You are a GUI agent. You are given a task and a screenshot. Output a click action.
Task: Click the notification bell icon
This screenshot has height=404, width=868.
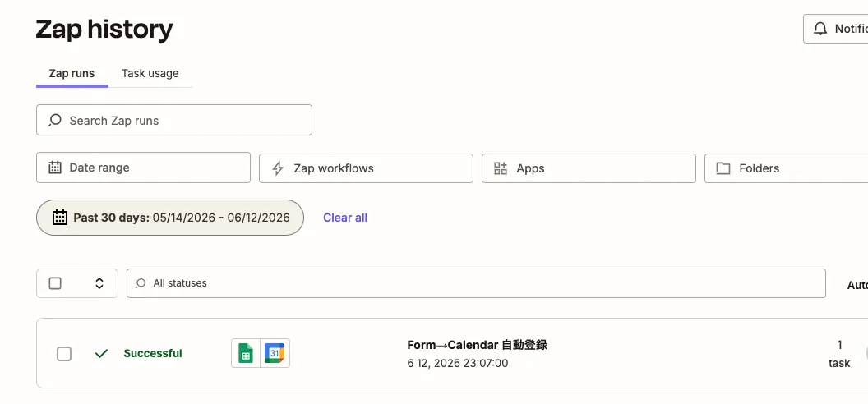tap(820, 29)
